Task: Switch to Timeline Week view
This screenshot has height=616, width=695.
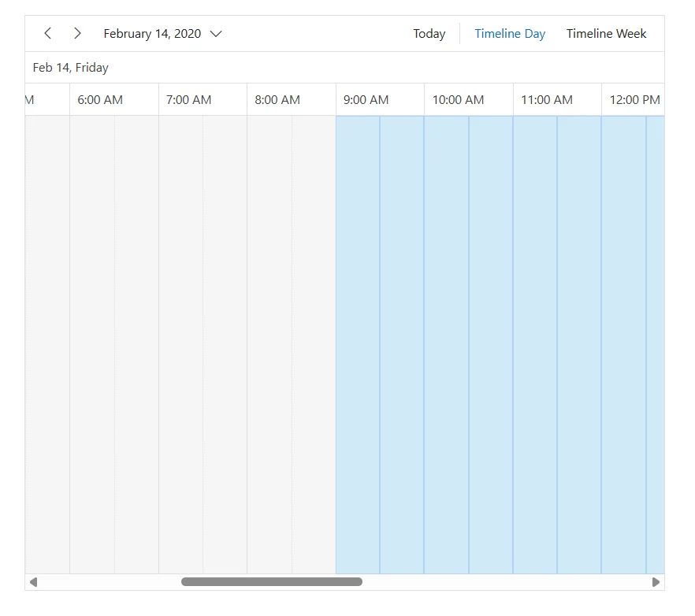Action: pyautogui.click(x=606, y=34)
